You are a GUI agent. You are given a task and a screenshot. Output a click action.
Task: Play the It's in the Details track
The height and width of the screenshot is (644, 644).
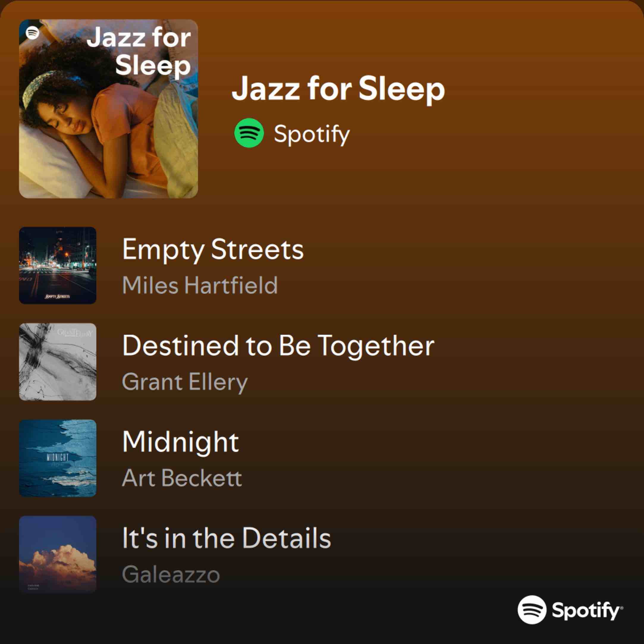pos(227,538)
